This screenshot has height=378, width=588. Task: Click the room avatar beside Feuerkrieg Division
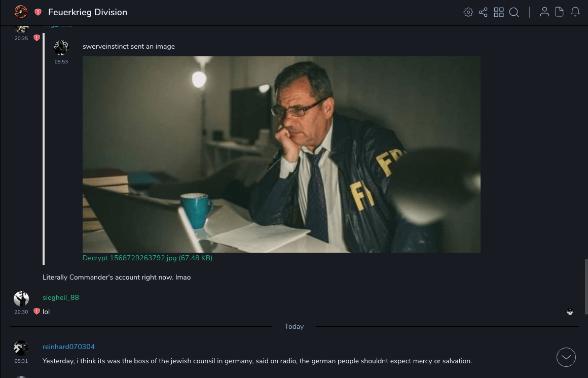(21, 12)
